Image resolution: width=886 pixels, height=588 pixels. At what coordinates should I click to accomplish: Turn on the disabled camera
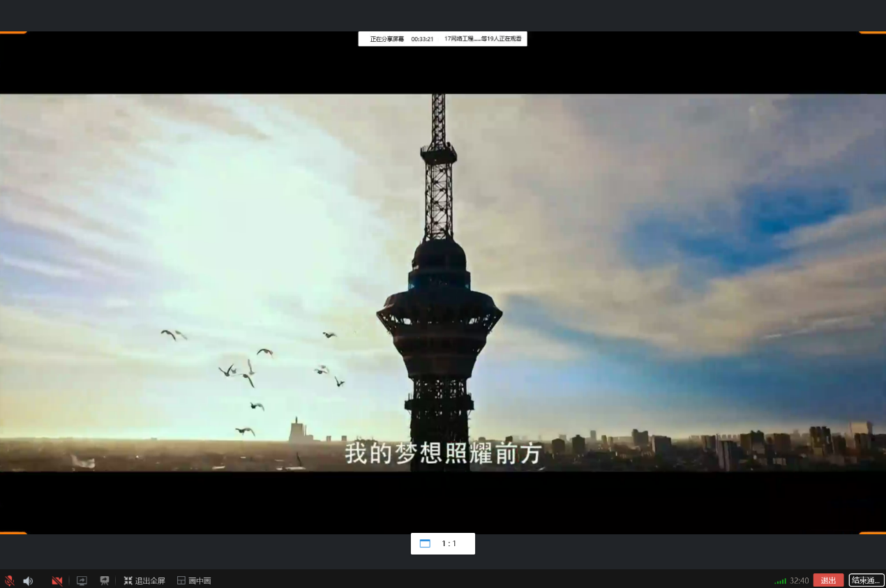57,580
